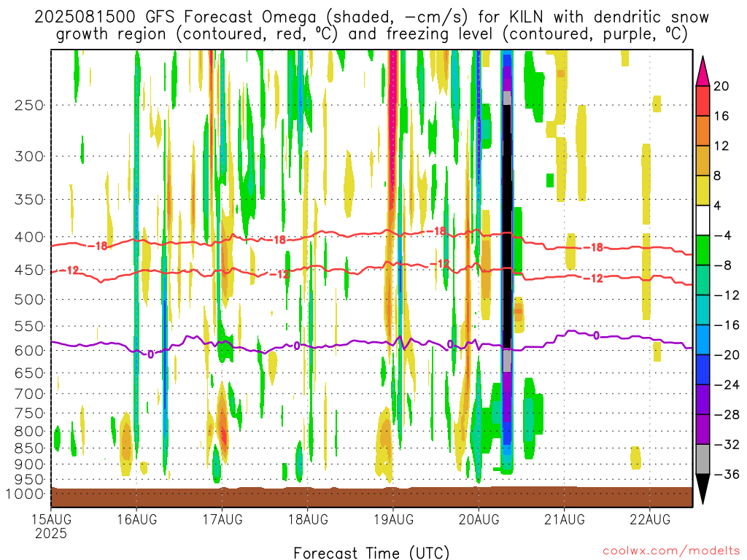Pick the green -4 to -8 colorbar segment
Viewport: 747px width, 560px height.
coord(703,250)
